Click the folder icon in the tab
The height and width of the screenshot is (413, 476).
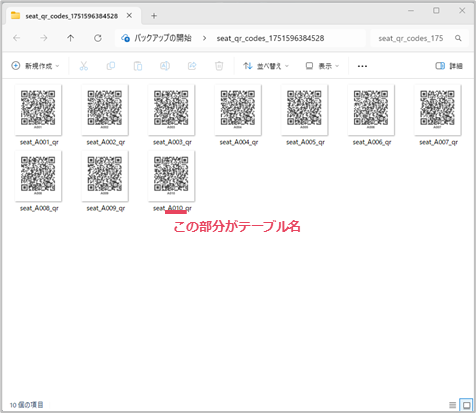[15, 16]
